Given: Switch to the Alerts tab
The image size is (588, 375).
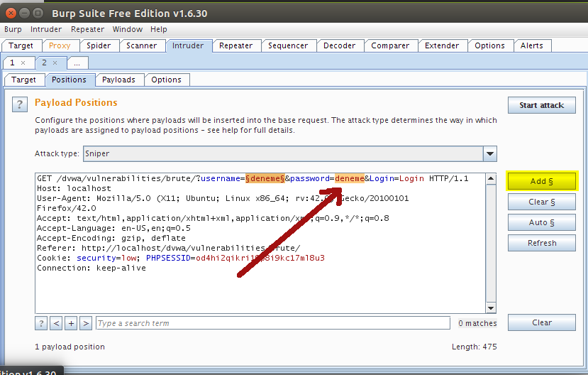Looking at the screenshot, I should tap(532, 45).
